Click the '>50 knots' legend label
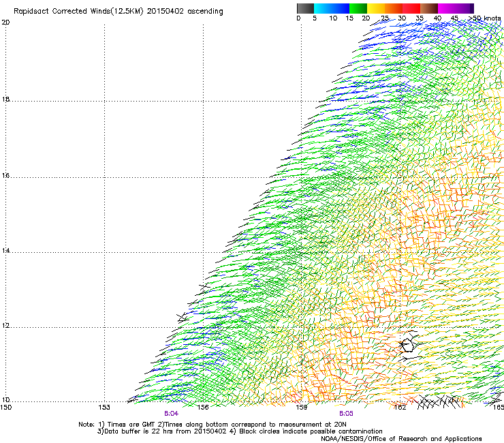 [x=484, y=18]
